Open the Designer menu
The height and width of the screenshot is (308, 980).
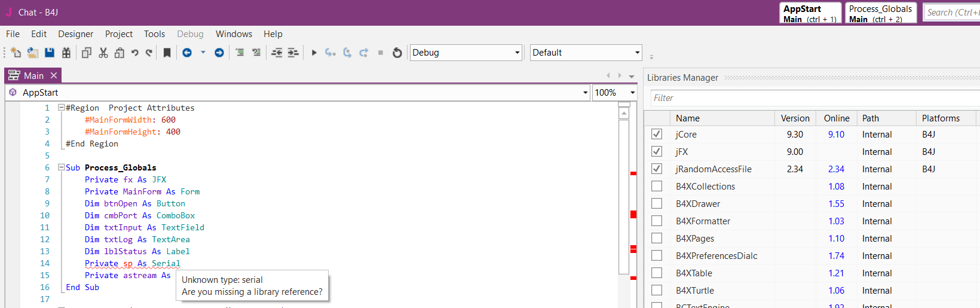(75, 34)
